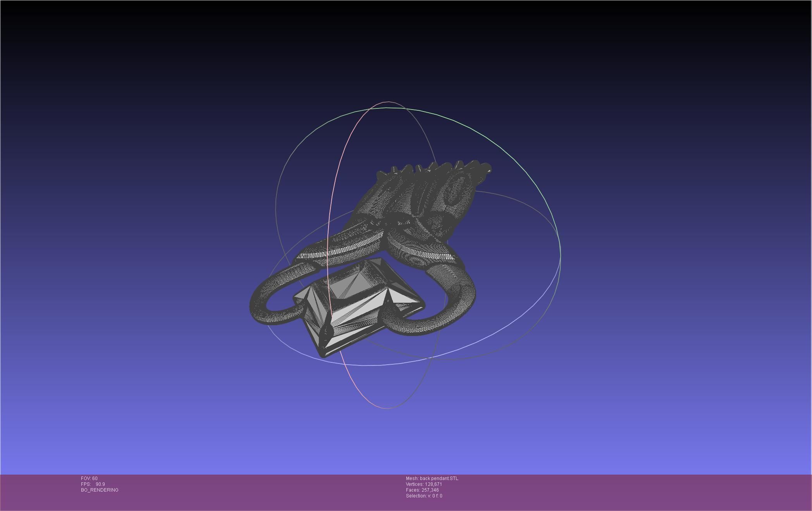The image size is (812, 511).
Task: Click the FOV: 60 readout
Action: [89, 478]
